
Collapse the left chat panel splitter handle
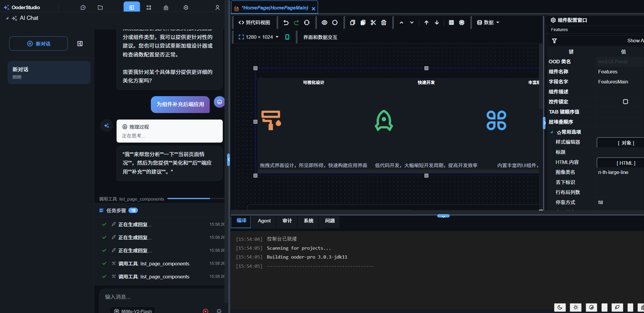[228, 160]
